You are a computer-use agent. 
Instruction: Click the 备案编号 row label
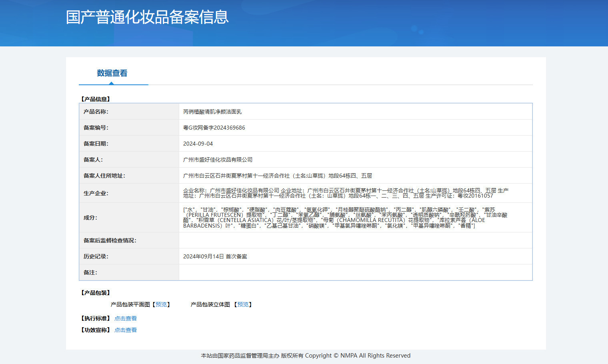pyautogui.click(x=96, y=128)
